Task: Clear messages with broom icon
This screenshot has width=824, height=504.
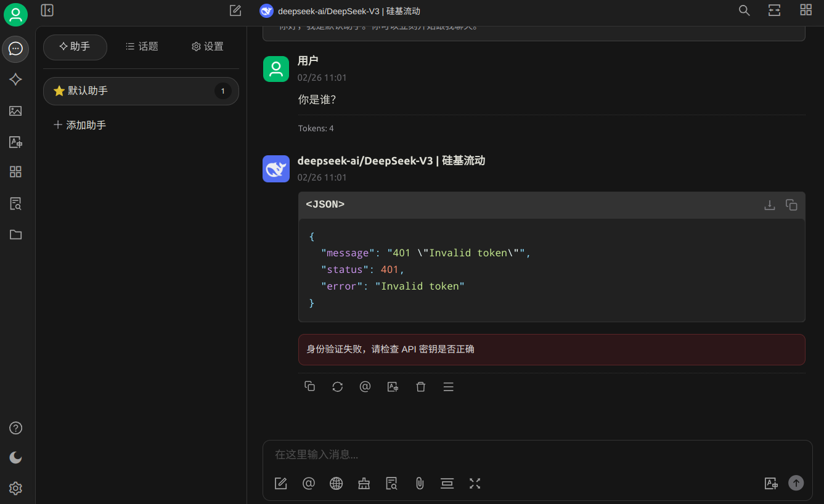Action: [x=364, y=484]
